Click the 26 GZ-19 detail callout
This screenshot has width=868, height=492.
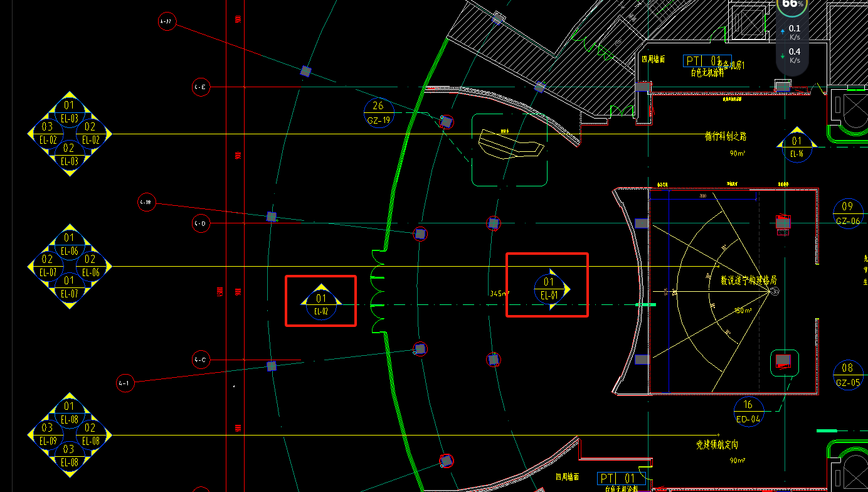(378, 113)
